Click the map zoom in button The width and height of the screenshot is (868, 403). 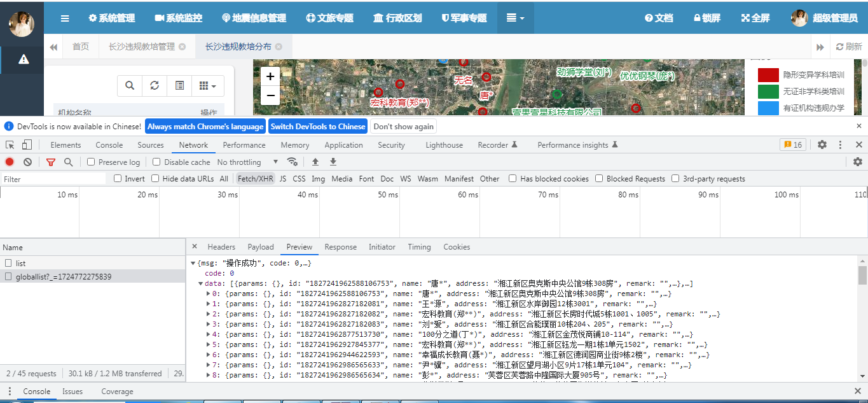[x=270, y=76]
